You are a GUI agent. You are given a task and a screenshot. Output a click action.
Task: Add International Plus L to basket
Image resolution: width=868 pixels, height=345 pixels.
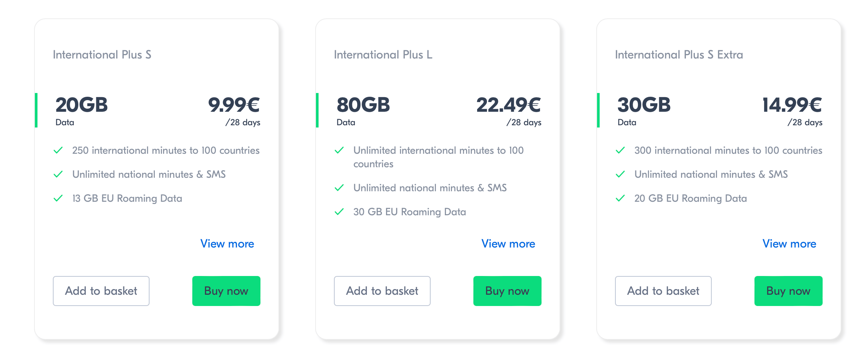click(x=382, y=291)
